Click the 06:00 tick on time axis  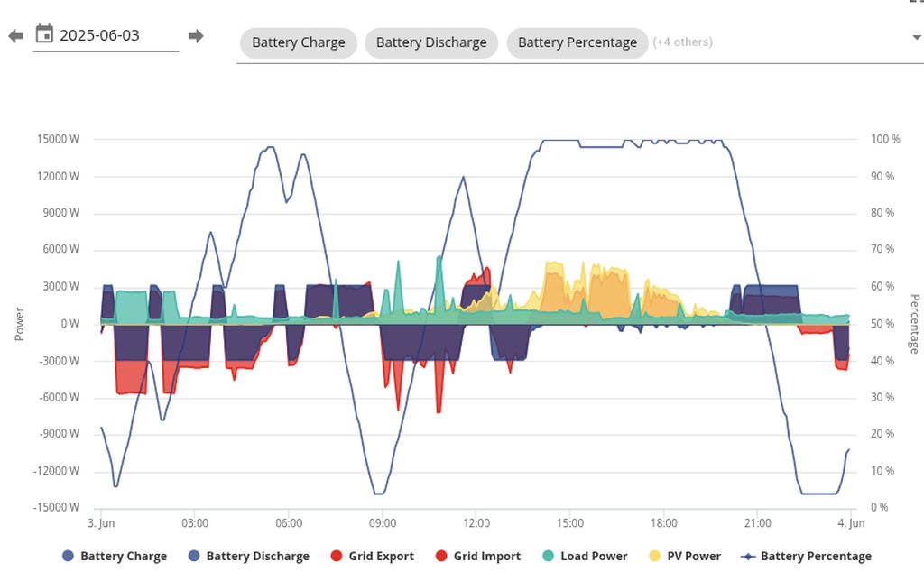coord(288,523)
